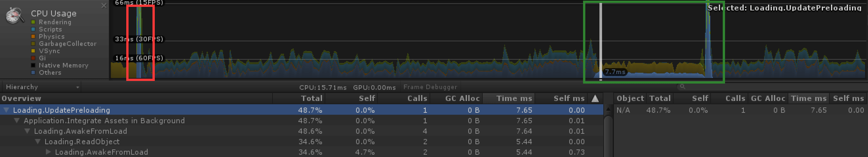The height and width of the screenshot is (157, 868).
Task: Click the 7.64 Time ms value
Action: pyautogui.click(x=524, y=131)
